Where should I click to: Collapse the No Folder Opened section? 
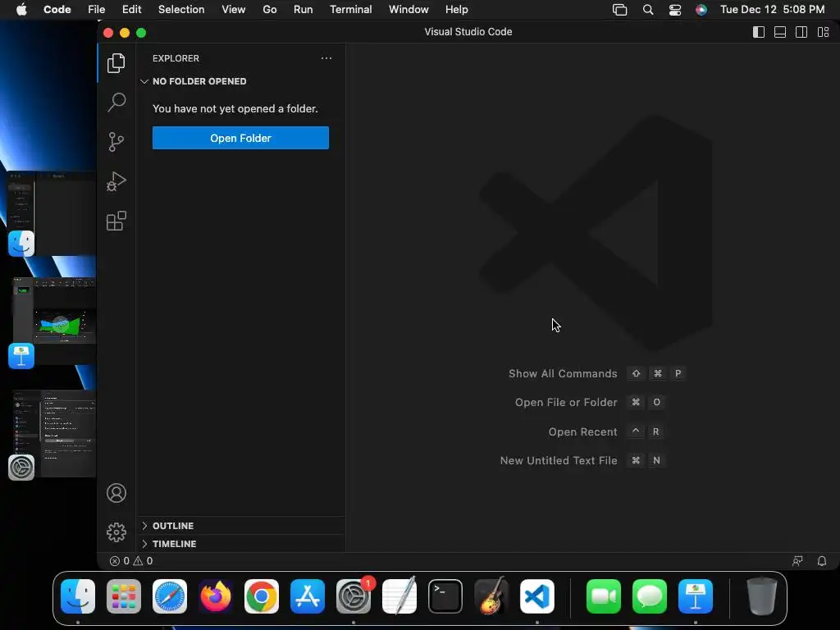240,81
